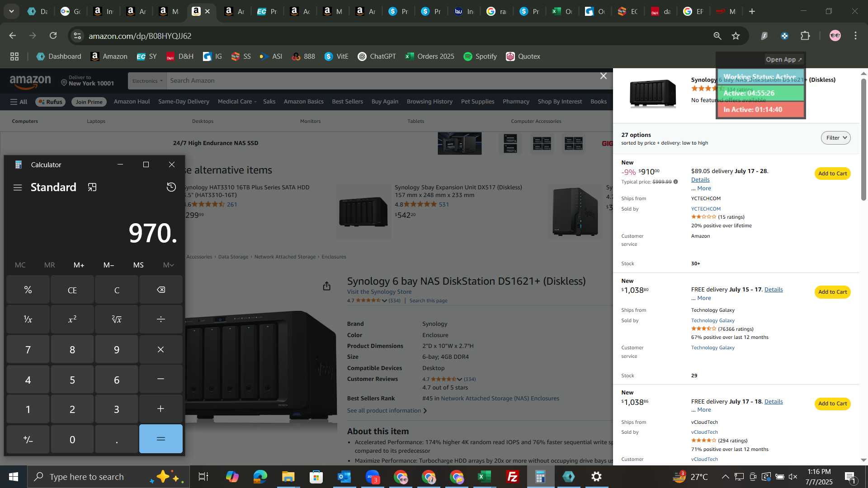Click the M- memory subtract button
868x488 pixels.
(x=108, y=265)
